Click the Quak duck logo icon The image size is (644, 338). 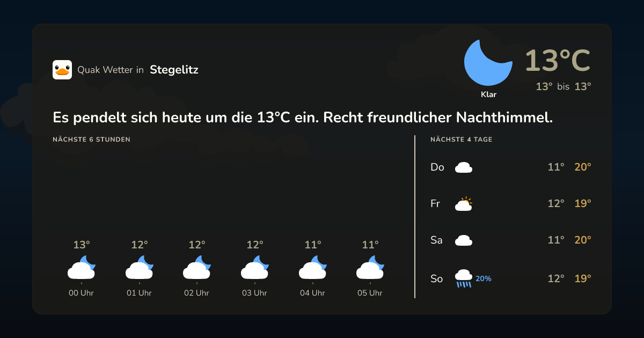tap(62, 70)
